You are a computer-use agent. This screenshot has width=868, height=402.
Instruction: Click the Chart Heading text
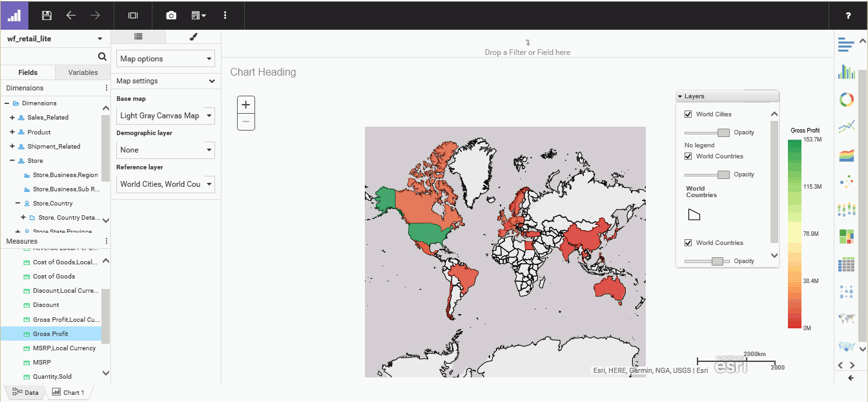tap(263, 72)
